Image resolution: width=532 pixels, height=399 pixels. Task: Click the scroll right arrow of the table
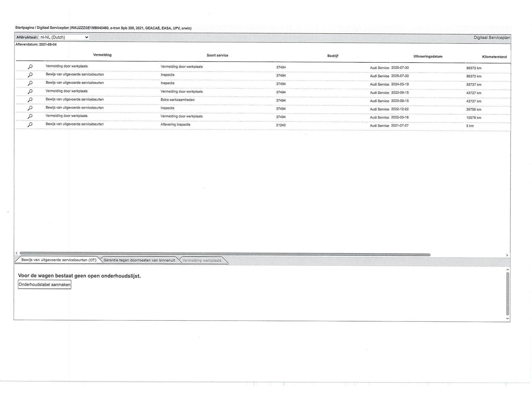507,255
